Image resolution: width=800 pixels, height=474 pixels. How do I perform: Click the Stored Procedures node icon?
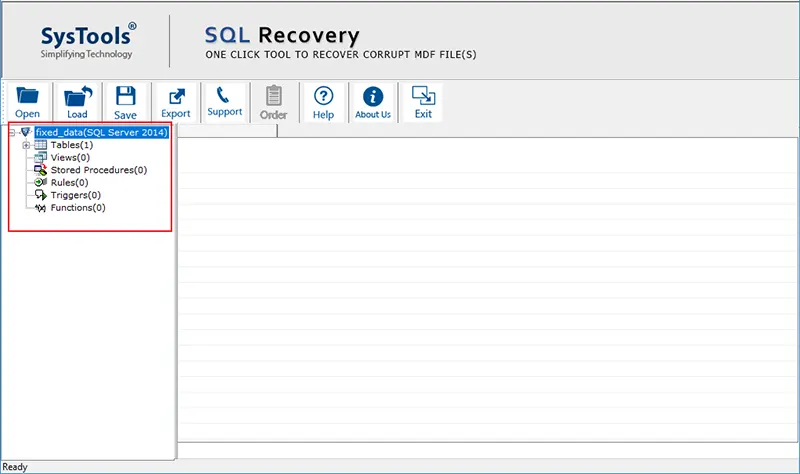tap(40, 170)
